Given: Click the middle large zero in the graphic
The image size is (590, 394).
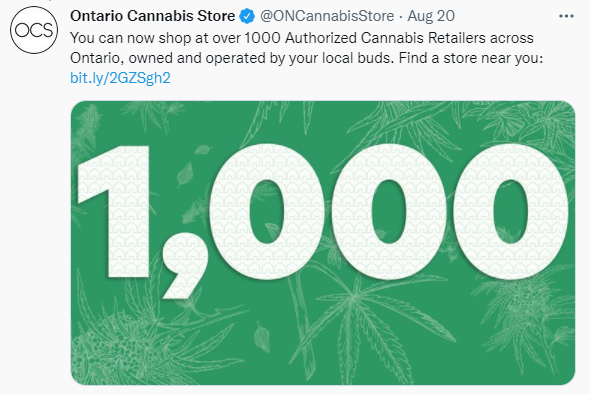Looking at the screenshot, I should coord(388,211).
